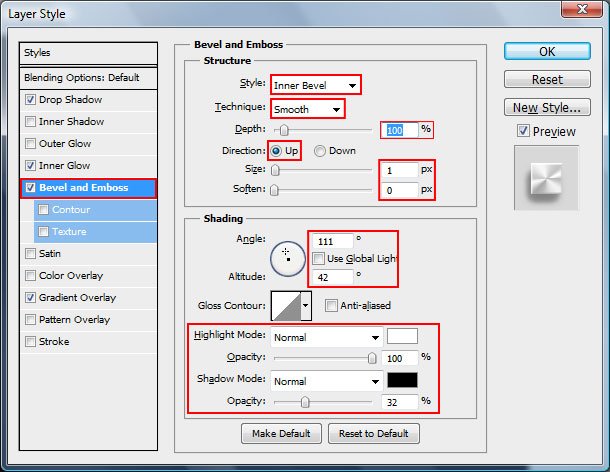Click the New Style button
The width and height of the screenshot is (610, 472).
pyautogui.click(x=547, y=107)
